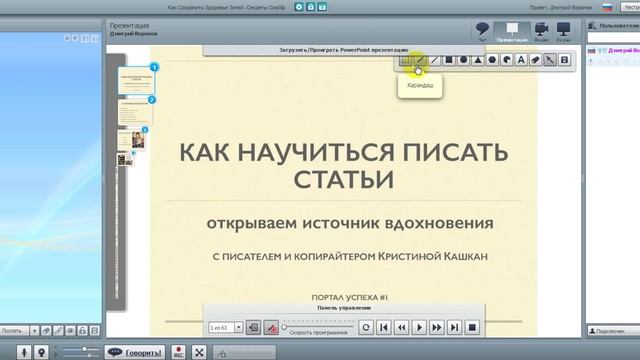This screenshot has height=360, width=640.
Task: Open the dropdown arrow next to Послать
Action: pos(34,331)
